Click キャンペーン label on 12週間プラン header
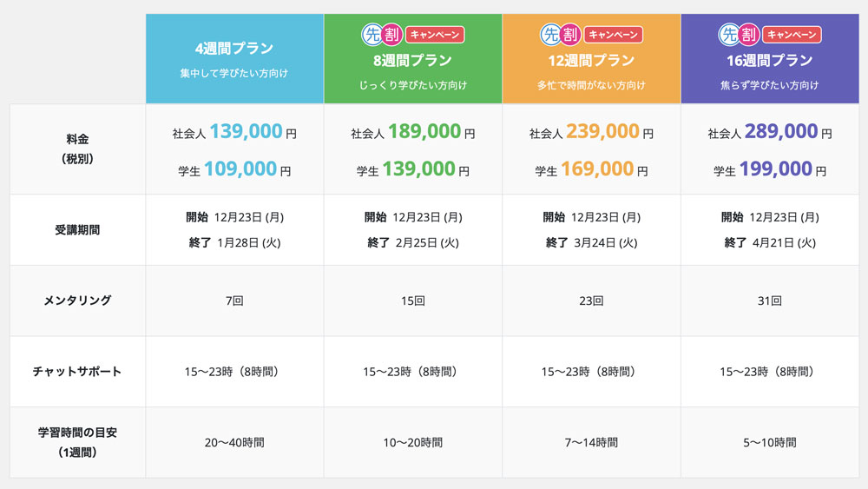 pyautogui.click(x=614, y=35)
